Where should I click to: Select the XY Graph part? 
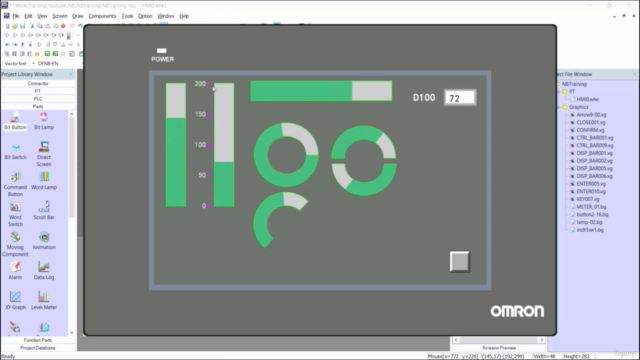pyautogui.click(x=15, y=301)
